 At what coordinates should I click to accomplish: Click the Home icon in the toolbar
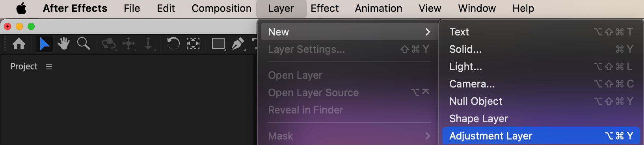click(x=19, y=43)
